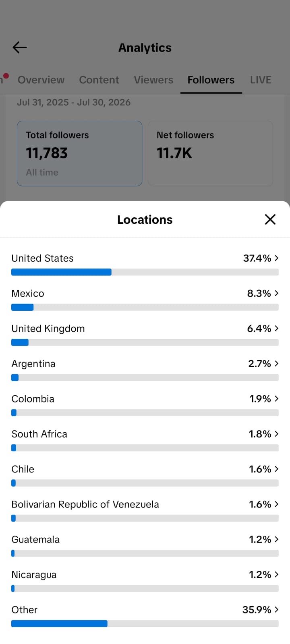Select the Net followers card
The width and height of the screenshot is (290, 644).
210,153
